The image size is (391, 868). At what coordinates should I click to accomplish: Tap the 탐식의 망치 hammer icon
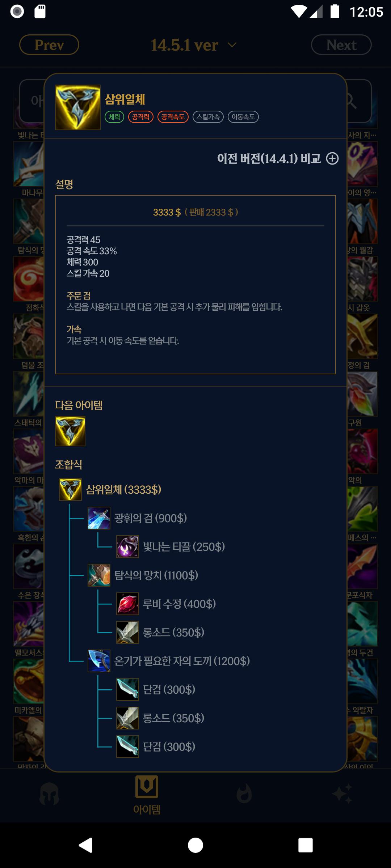pyautogui.click(x=99, y=575)
